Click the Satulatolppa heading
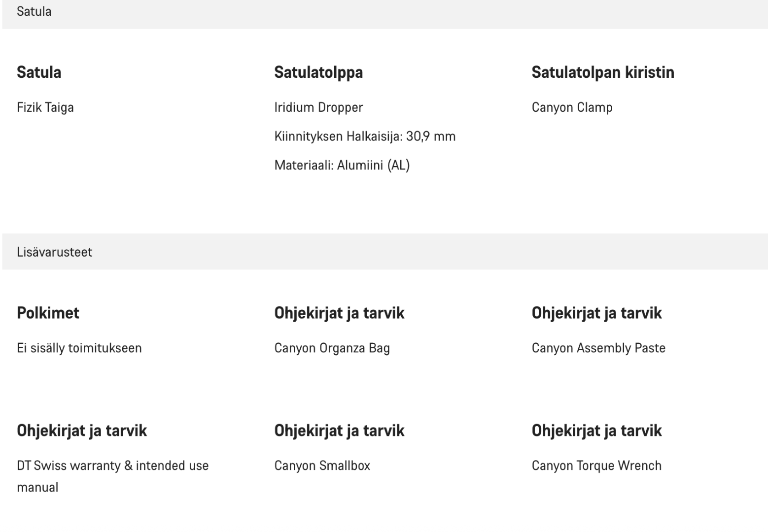 pos(318,72)
